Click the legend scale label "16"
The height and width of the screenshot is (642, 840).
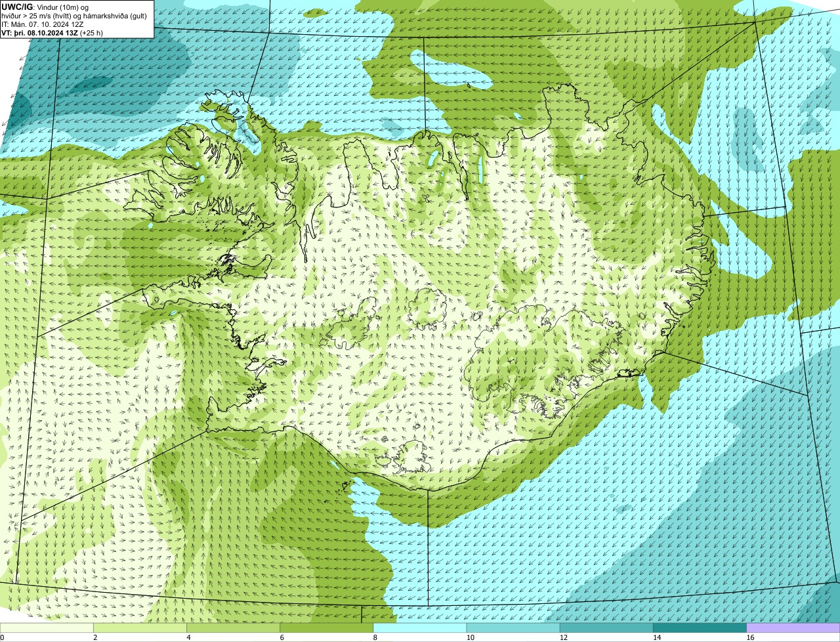click(x=750, y=637)
